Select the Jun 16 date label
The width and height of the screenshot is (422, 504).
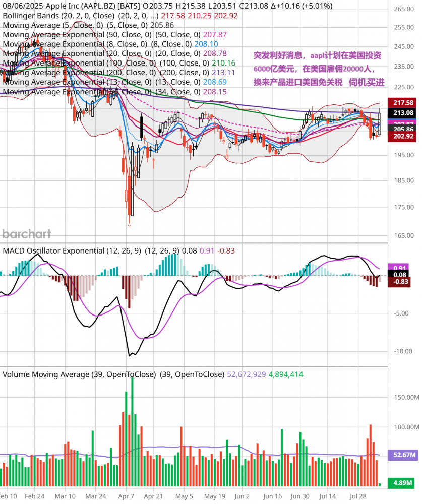pyautogui.click(x=272, y=496)
